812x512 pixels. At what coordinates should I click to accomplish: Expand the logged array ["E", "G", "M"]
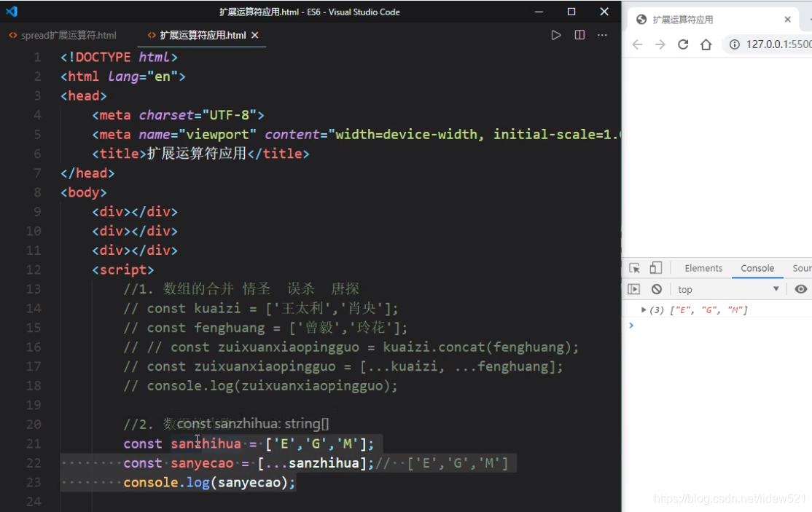(x=644, y=310)
